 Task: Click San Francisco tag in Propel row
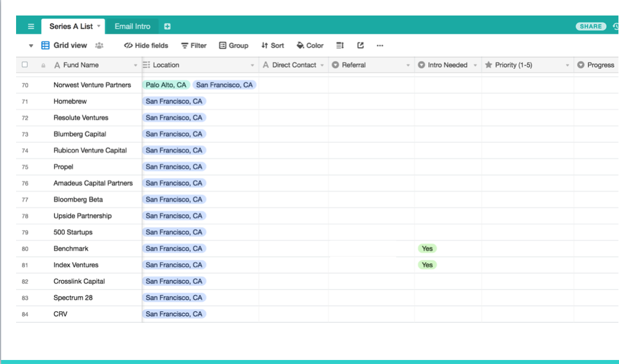tap(174, 167)
